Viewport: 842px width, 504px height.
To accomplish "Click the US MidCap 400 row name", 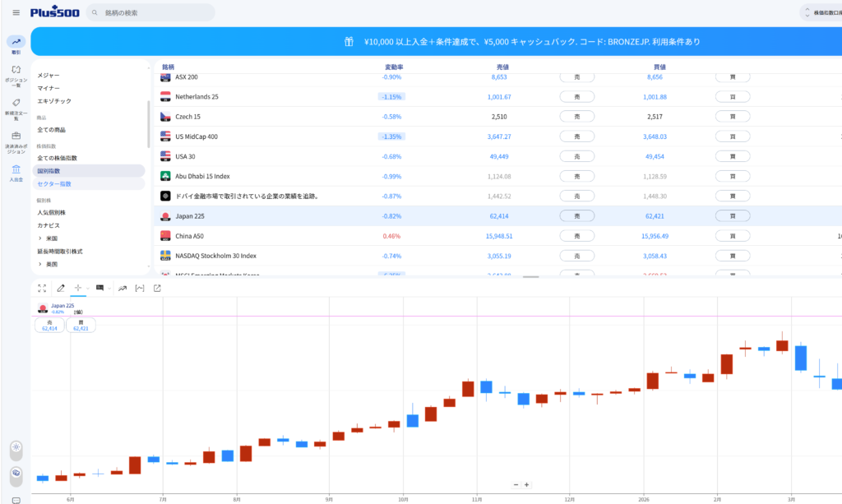I will (x=197, y=136).
